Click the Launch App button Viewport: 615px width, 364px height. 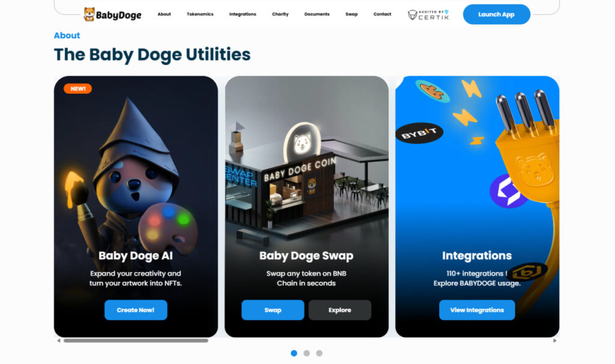(497, 14)
